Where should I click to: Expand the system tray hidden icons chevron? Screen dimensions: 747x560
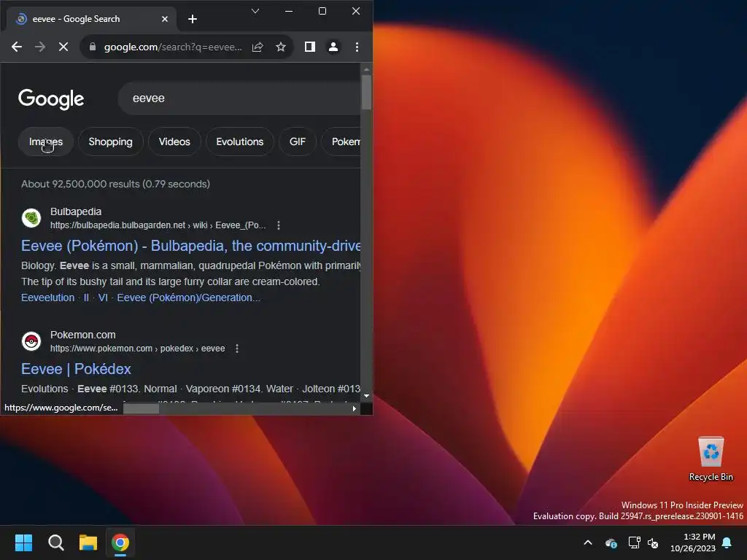(x=588, y=542)
